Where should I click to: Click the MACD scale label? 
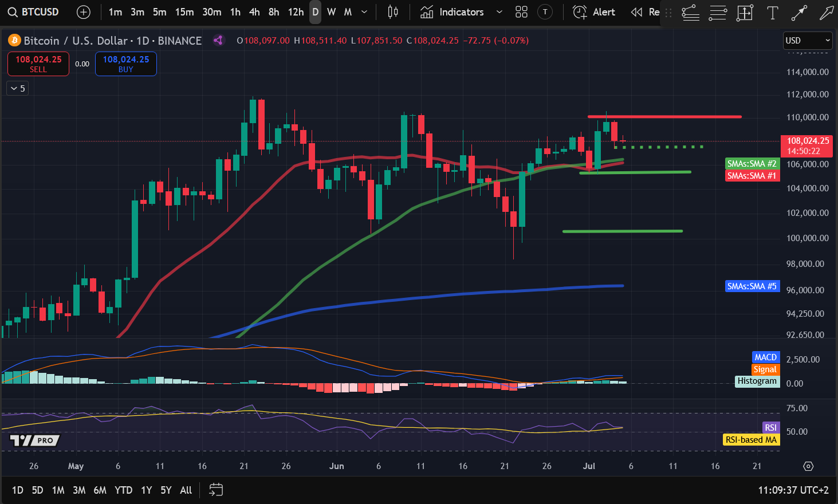(x=765, y=357)
